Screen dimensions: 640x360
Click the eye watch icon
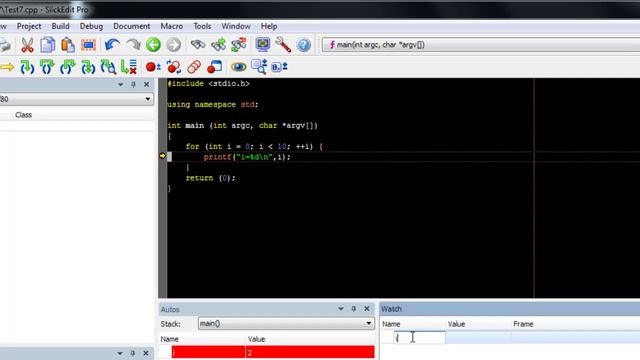point(238,67)
